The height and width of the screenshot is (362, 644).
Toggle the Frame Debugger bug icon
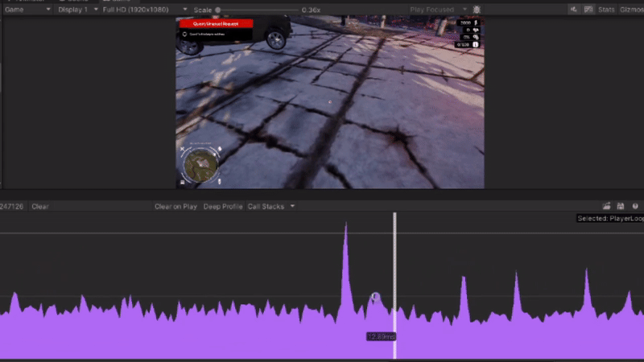pyautogui.click(x=477, y=10)
